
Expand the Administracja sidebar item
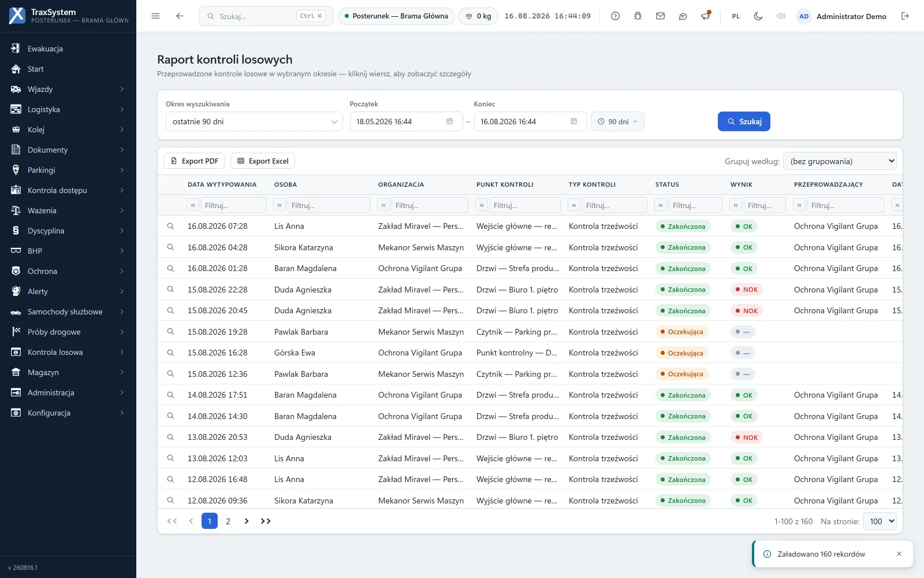click(x=68, y=392)
